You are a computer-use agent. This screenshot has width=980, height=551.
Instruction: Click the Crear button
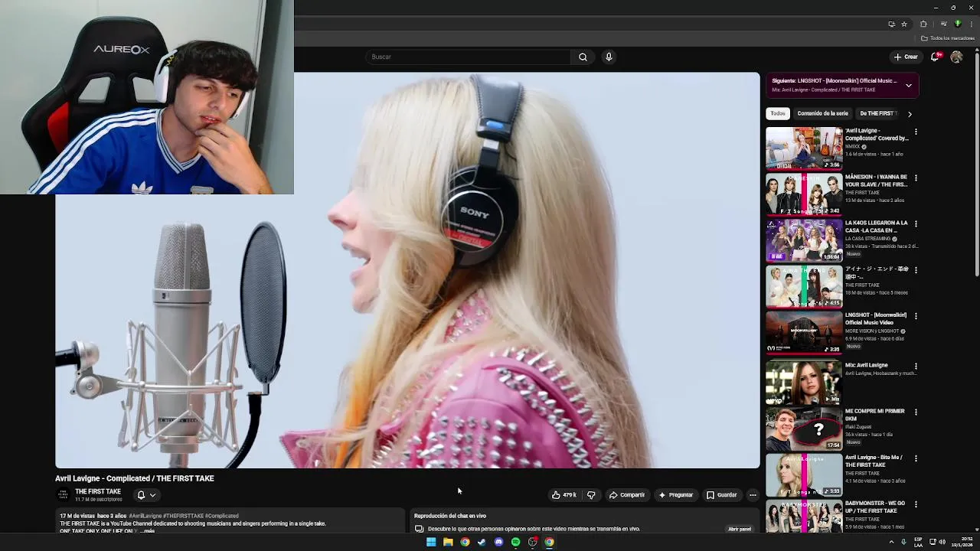point(906,57)
